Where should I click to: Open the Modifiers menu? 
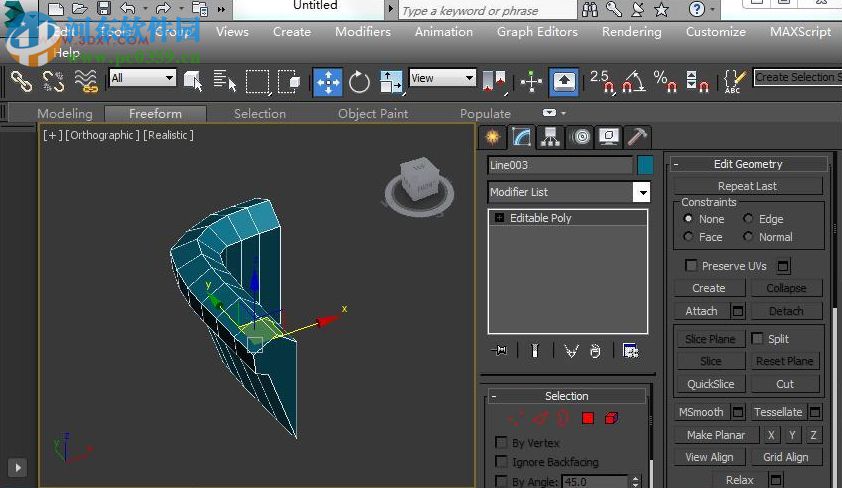coord(362,31)
